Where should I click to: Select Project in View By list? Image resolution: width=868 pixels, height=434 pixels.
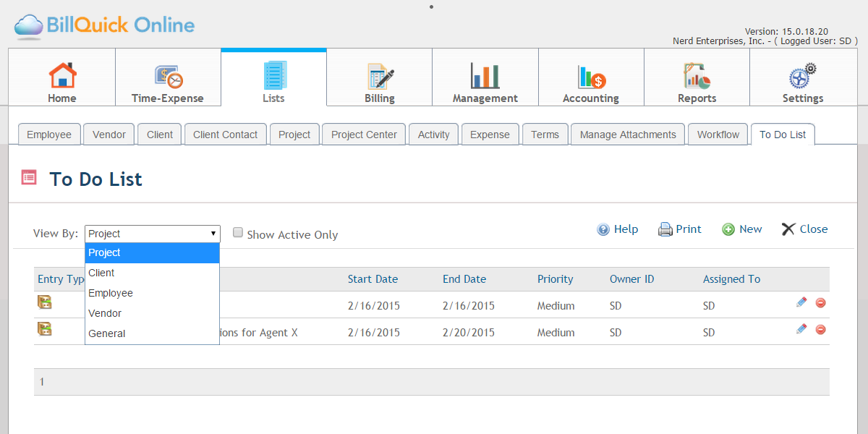(x=152, y=252)
